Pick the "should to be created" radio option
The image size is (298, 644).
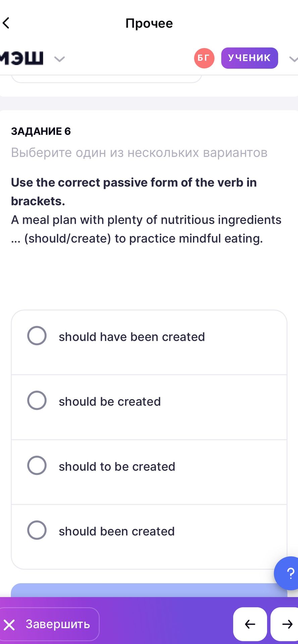tap(37, 466)
